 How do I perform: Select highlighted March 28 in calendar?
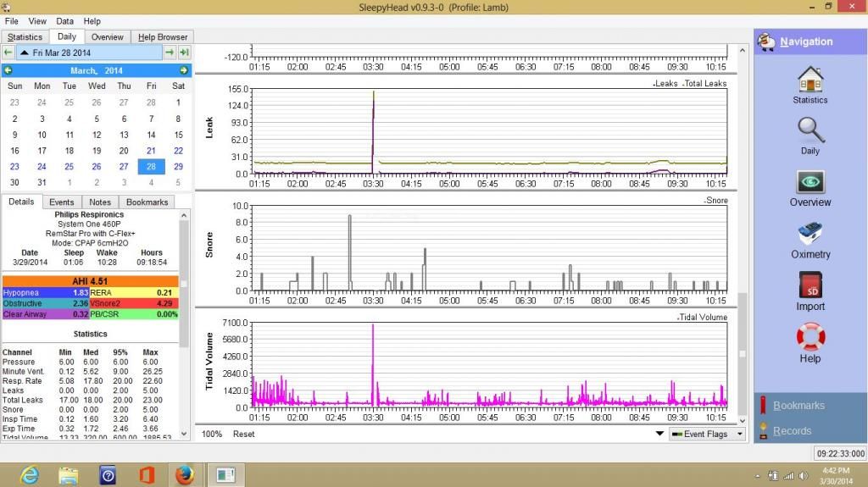151,166
